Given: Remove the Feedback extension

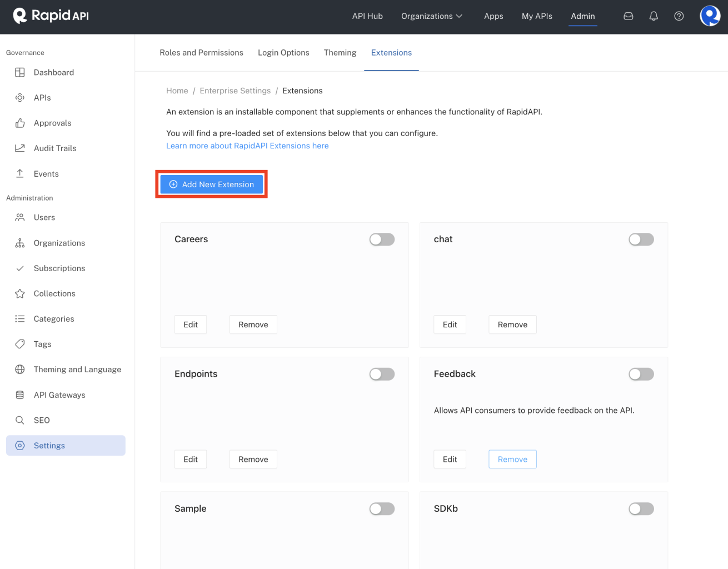Looking at the screenshot, I should click(x=512, y=460).
